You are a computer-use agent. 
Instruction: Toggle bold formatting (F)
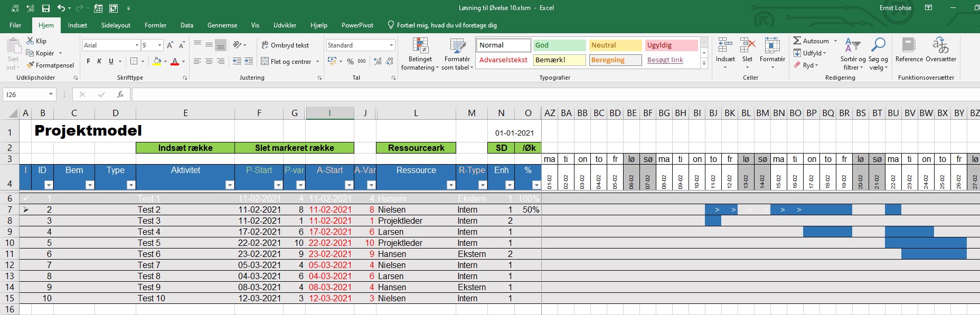pyautogui.click(x=88, y=61)
